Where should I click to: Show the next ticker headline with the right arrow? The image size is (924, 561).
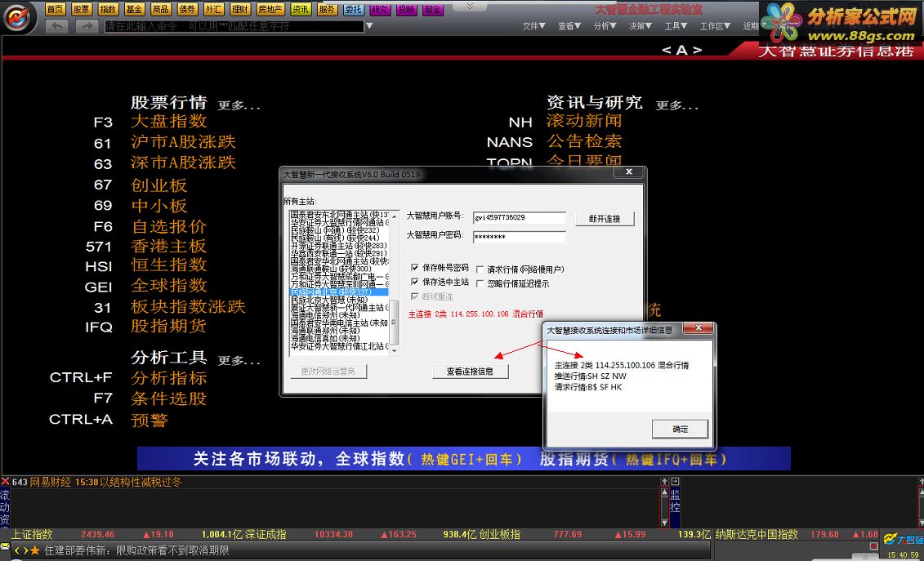click(25, 551)
